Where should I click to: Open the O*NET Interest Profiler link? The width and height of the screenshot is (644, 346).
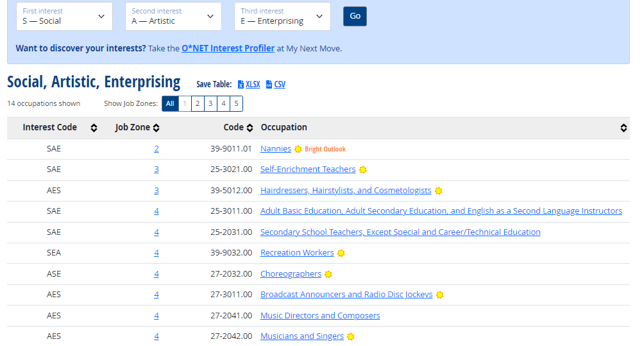tap(228, 48)
